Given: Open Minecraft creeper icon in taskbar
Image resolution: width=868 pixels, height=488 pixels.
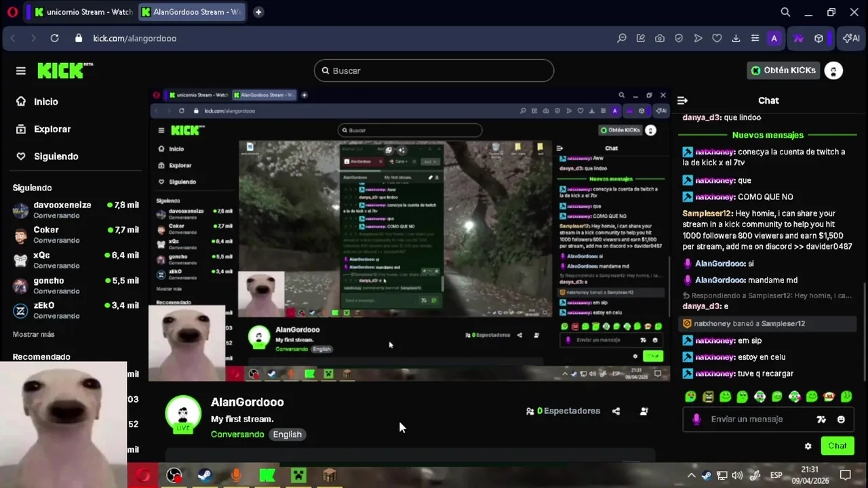Looking at the screenshot, I should [298, 476].
